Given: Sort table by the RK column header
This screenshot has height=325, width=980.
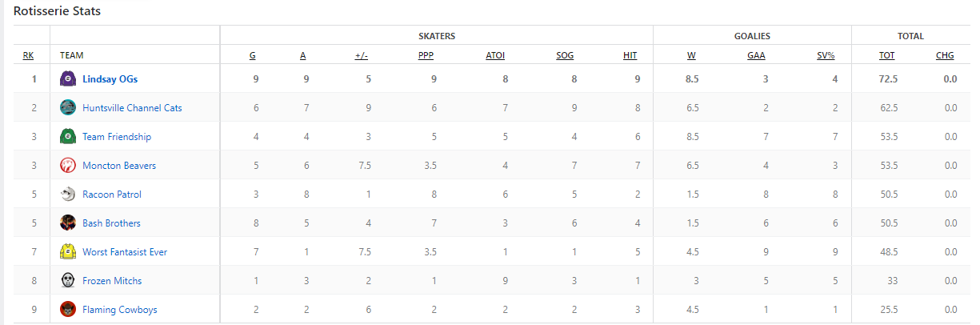Looking at the screenshot, I should [x=29, y=56].
